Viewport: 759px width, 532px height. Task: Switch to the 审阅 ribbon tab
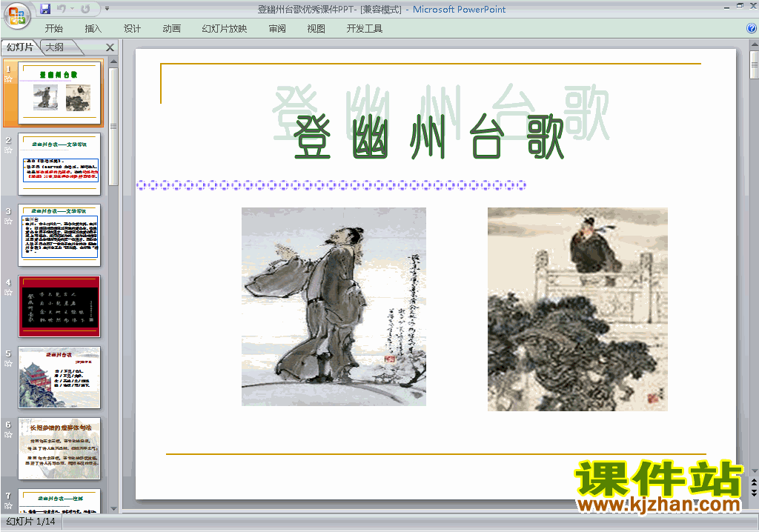277,29
